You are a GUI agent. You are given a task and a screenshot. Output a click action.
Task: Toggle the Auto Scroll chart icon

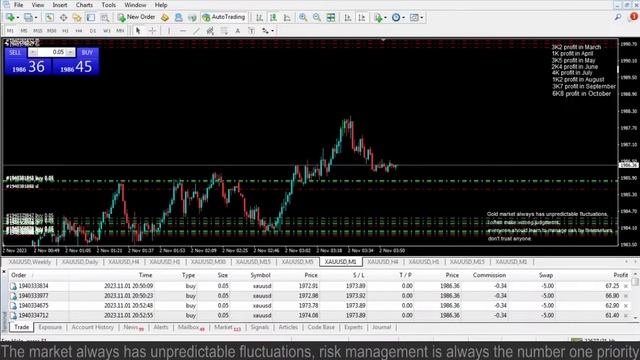click(348, 18)
